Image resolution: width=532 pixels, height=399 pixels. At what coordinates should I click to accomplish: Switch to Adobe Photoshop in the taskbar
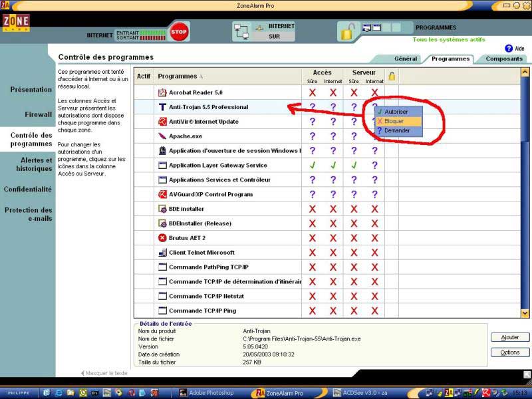click(207, 393)
